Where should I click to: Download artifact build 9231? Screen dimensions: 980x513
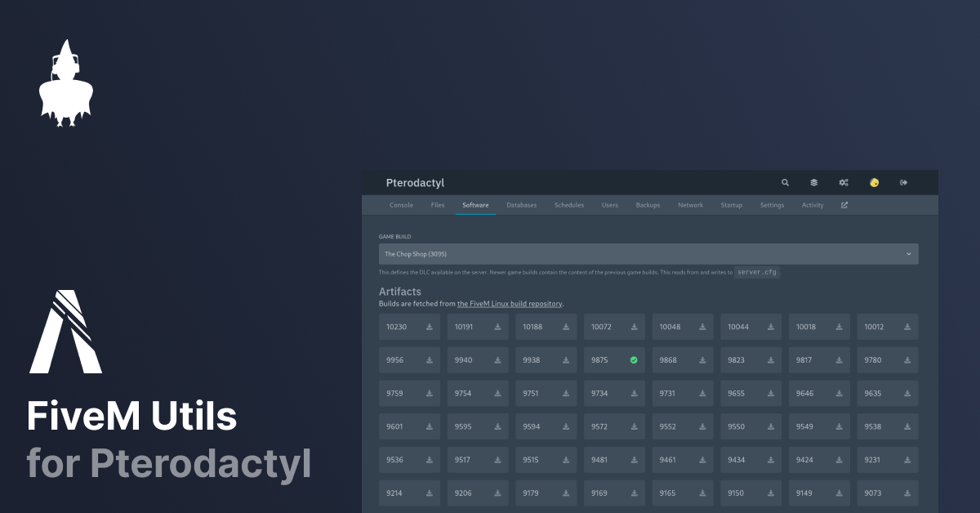[x=907, y=460]
